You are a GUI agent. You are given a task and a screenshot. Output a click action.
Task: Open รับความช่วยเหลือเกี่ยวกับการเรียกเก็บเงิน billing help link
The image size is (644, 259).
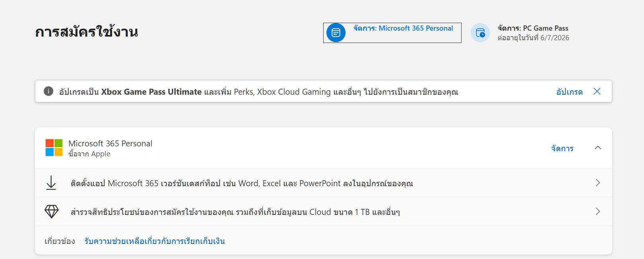tap(155, 241)
